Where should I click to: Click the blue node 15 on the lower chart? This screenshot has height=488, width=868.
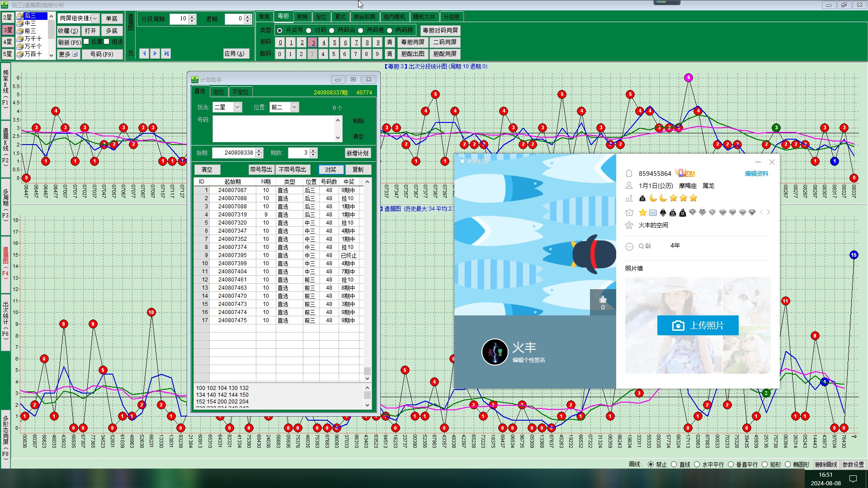point(854,255)
